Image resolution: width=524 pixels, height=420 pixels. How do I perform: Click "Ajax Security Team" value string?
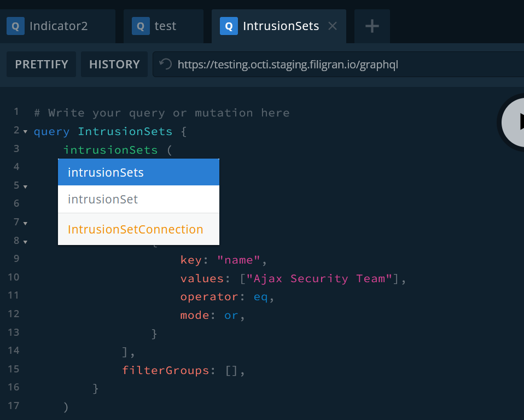pos(319,278)
